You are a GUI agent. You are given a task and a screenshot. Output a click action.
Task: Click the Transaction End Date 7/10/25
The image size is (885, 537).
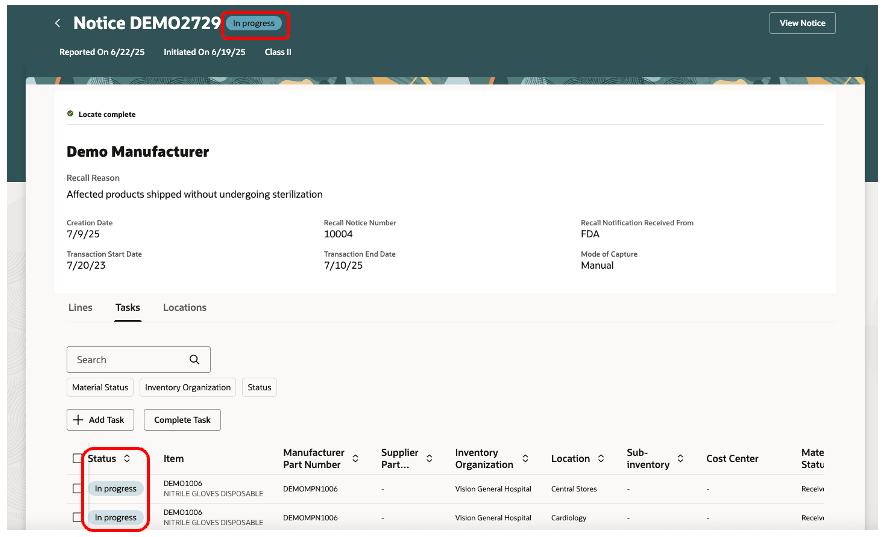tap(343, 265)
